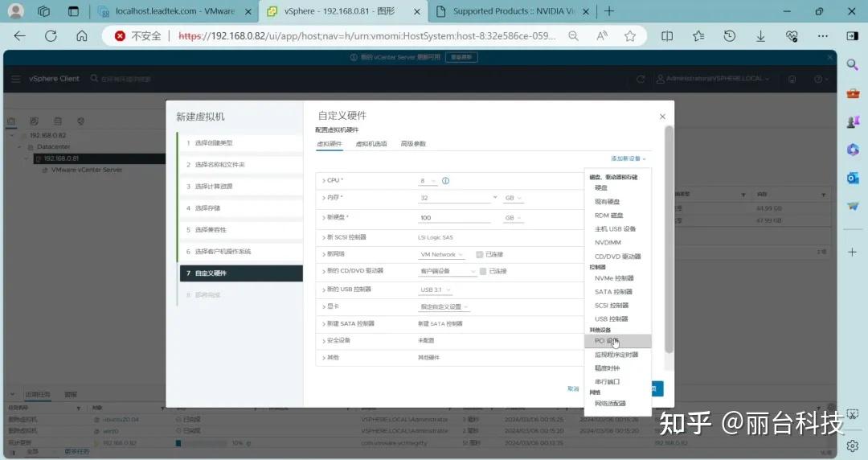Expand the 安全设备 row

(x=324, y=340)
